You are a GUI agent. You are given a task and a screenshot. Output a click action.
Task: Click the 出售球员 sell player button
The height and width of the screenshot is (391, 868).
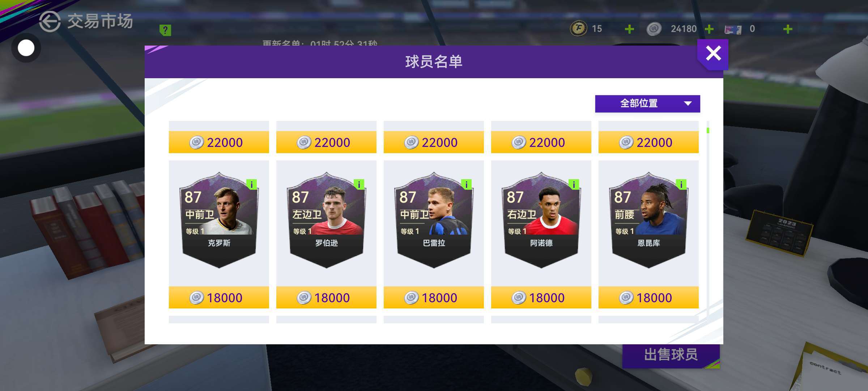[x=671, y=355]
